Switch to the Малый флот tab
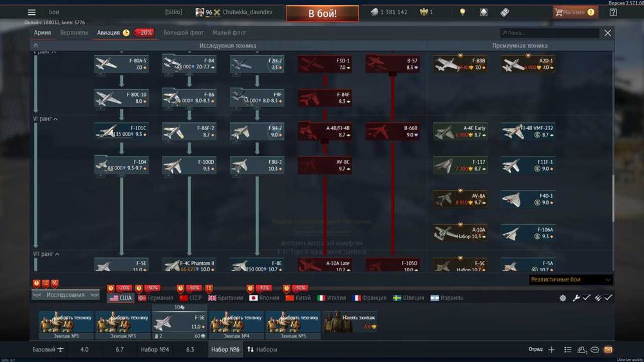The width and height of the screenshot is (644, 362). point(229,32)
